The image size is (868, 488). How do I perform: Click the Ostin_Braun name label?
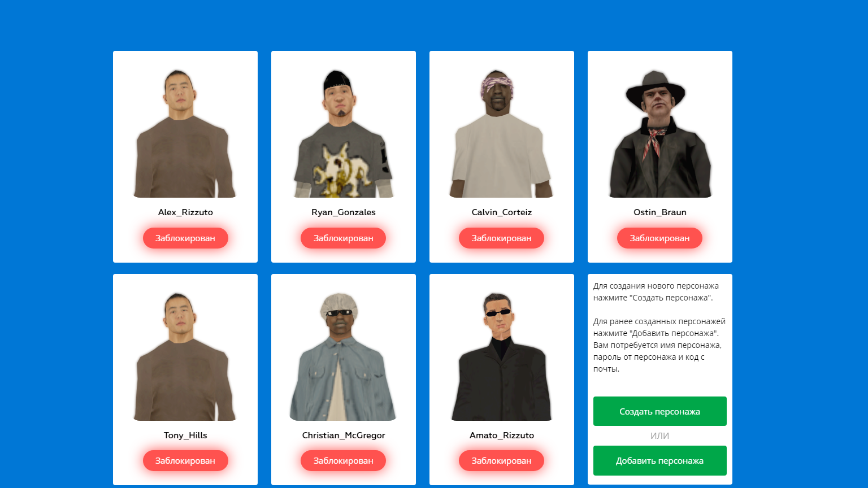tap(660, 212)
